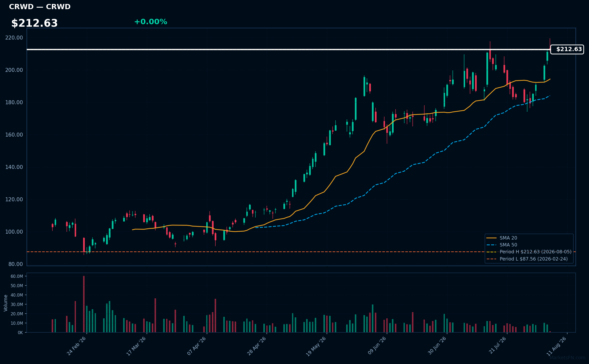Click the 07 Apr '26 date label
This screenshot has width=589, height=364.
(x=196, y=346)
